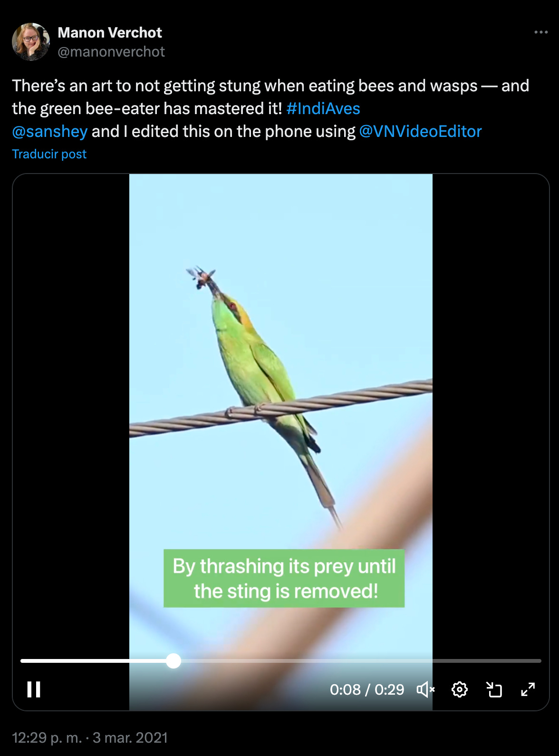Click the video progress slider handle

coord(173,661)
